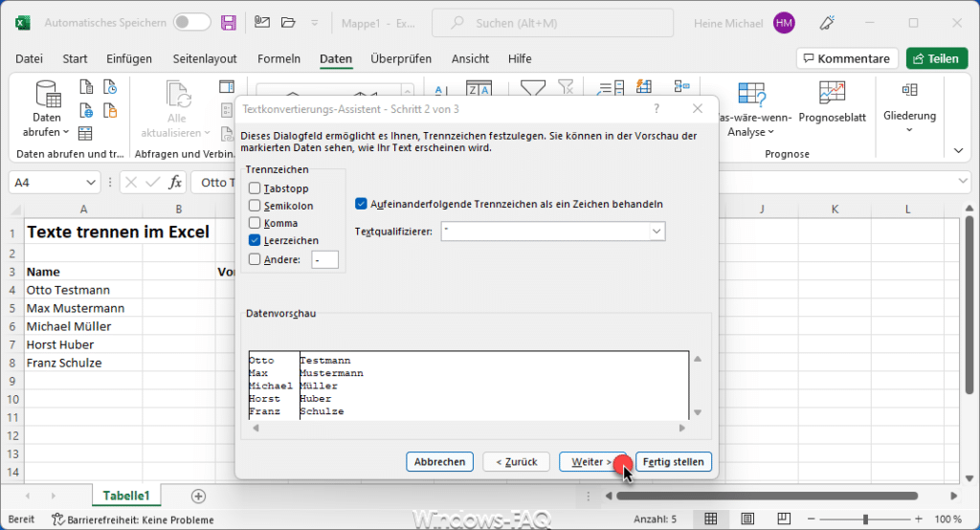
Task: Switch to the Ansicht tab
Action: pos(470,58)
